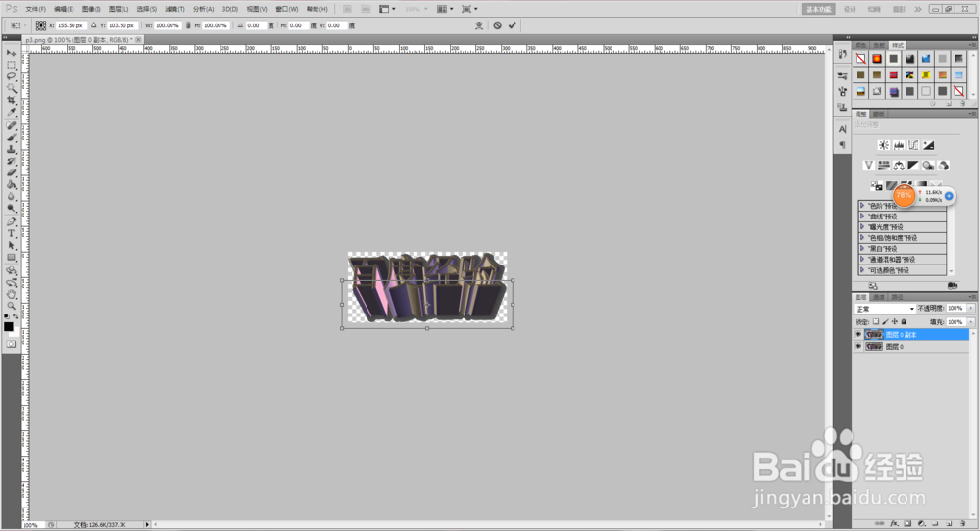This screenshot has height=531, width=980.
Task: Cancel the transform
Action: point(498,25)
